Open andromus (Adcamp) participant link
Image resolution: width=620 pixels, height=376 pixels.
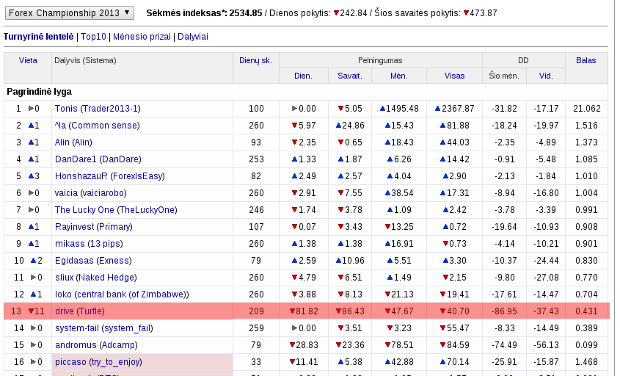[x=96, y=345]
